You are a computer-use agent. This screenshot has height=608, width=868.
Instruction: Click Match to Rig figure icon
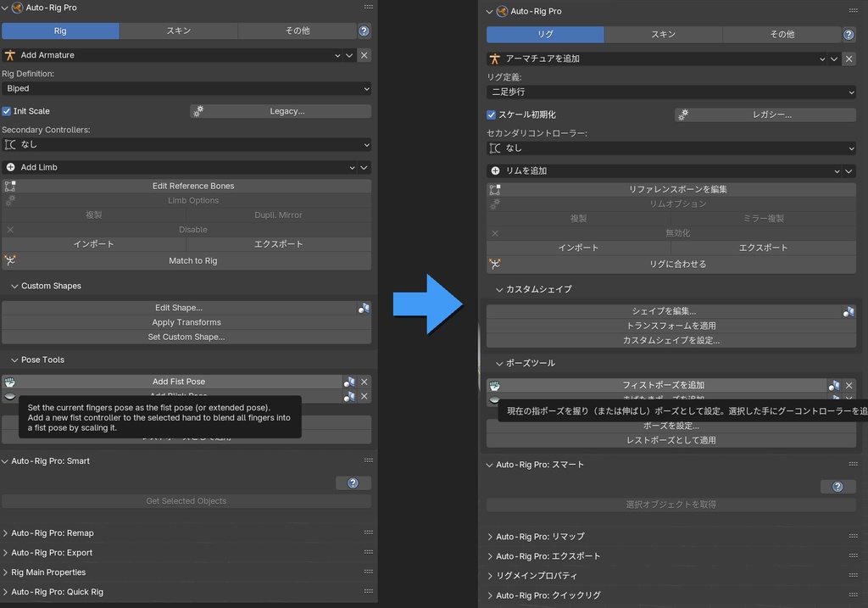[x=10, y=260]
